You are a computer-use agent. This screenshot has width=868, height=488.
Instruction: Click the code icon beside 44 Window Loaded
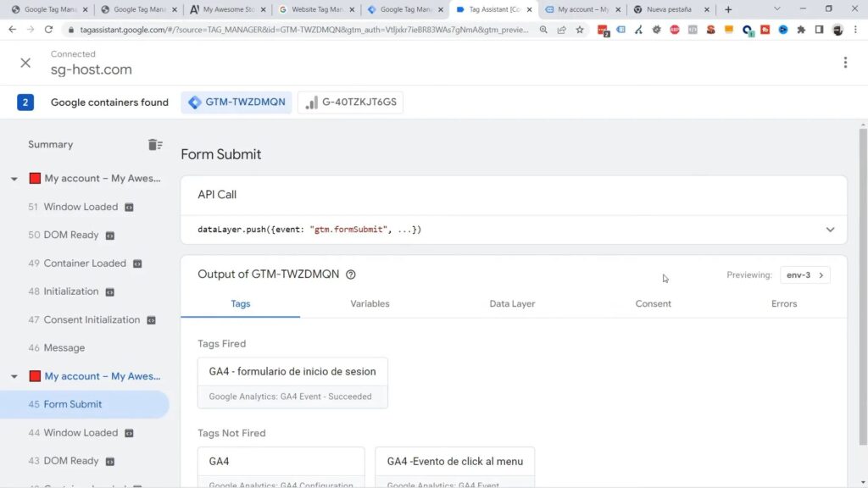tap(129, 433)
